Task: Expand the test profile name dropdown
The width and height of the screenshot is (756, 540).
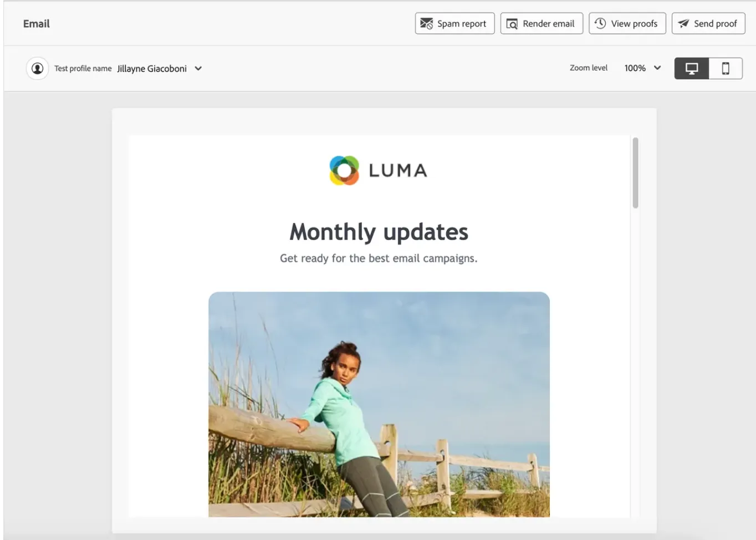Action: click(x=198, y=69)
